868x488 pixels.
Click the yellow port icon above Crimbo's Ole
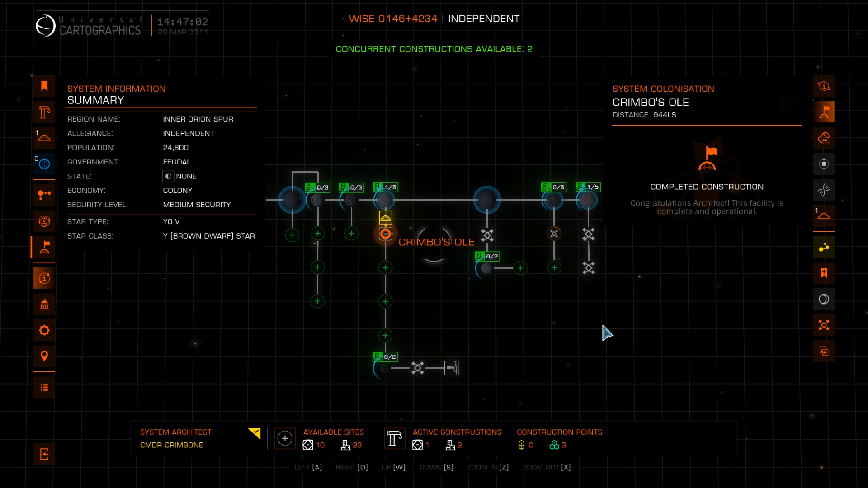[x=385, y=217]
